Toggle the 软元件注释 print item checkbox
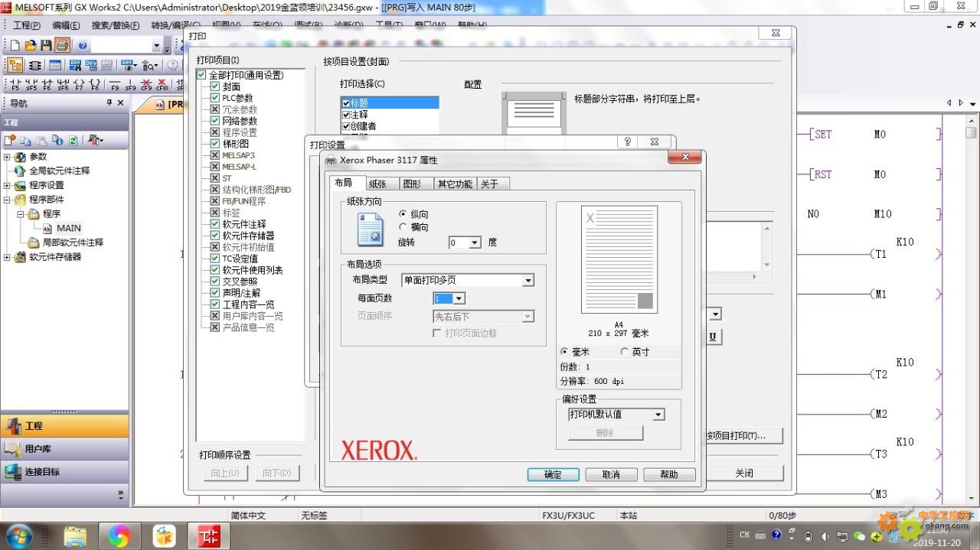The height and width of the screenshot is (550, 980). (x=215, y=224)
